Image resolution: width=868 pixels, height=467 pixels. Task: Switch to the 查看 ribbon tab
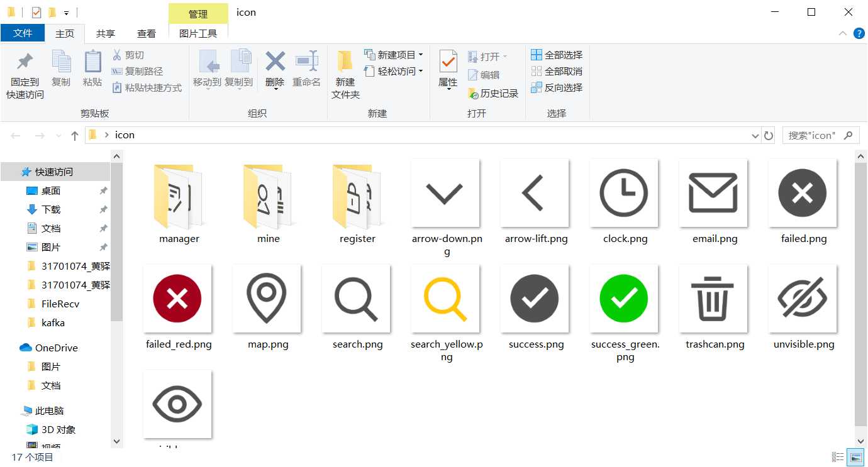pos(147,33)
